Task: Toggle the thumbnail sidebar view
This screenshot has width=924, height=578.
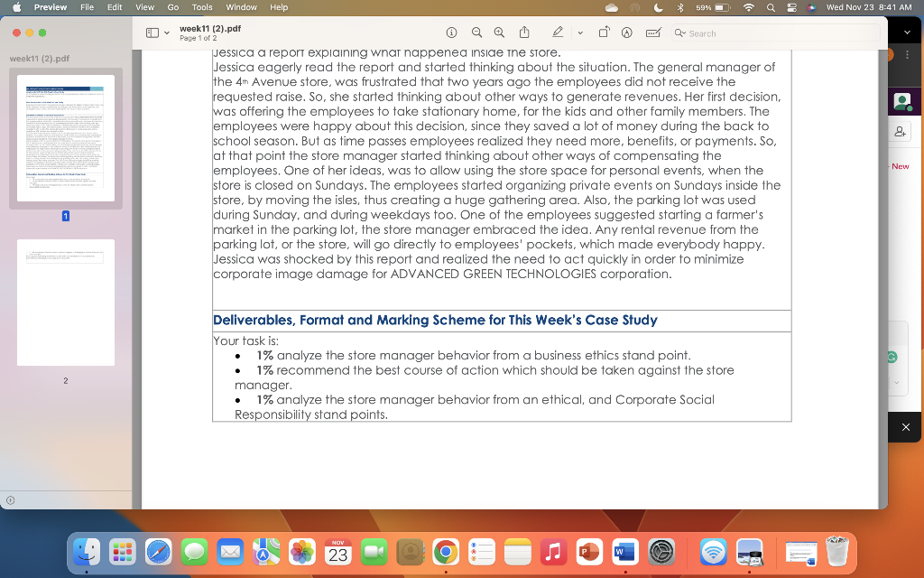Action: click(152, 32)
